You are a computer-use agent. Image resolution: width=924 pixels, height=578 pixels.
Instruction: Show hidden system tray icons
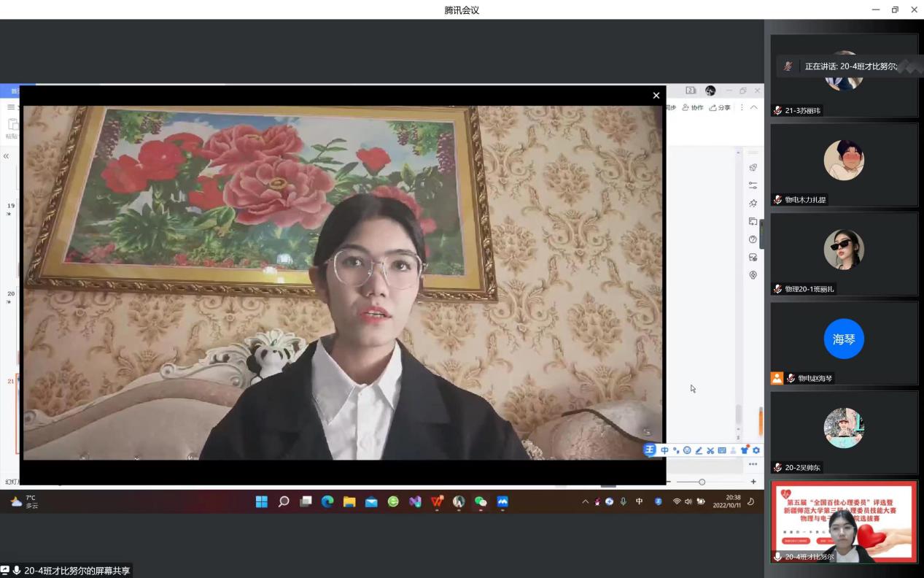tap(585, 501)
